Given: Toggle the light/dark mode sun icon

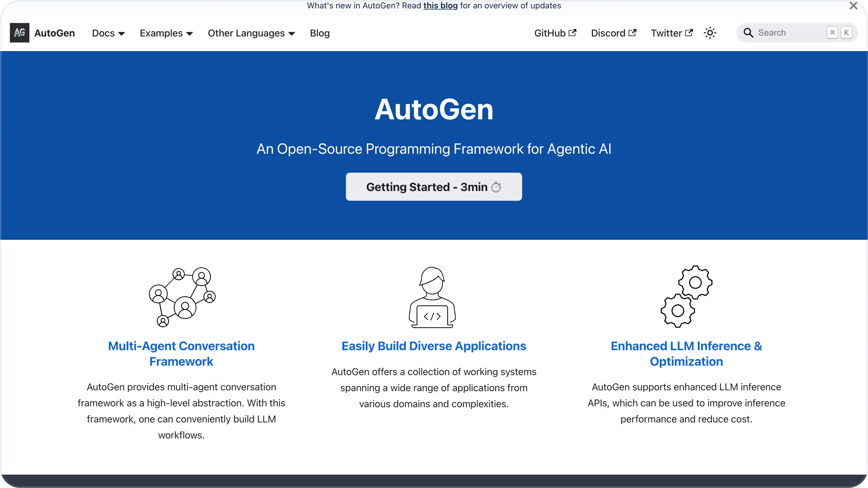Looking at the screenshot, I should (710, 33).
